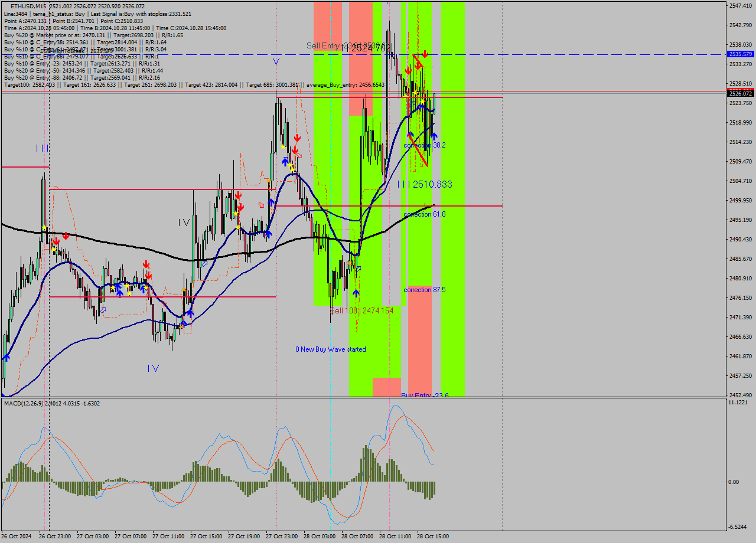The image size is (756, 543).
Task: Click the 'Point A:2470.131' info line
Action: coord(73,21)
